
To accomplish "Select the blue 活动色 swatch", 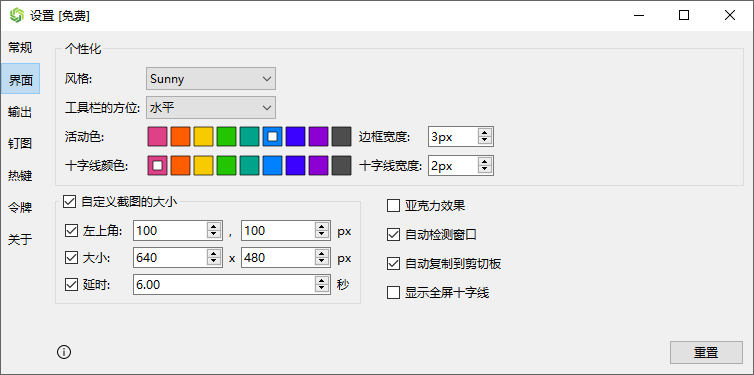I will click(273, 137).
